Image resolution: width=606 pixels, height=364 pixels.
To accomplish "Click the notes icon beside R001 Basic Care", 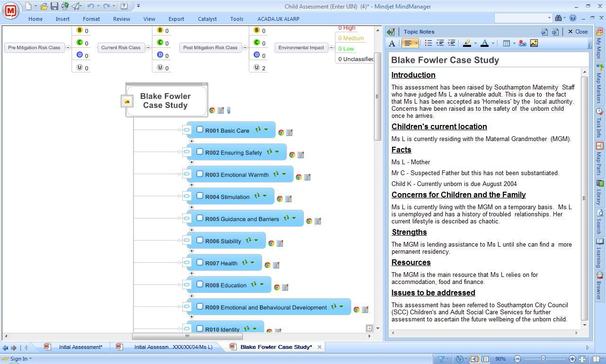I will coord(289,133).
